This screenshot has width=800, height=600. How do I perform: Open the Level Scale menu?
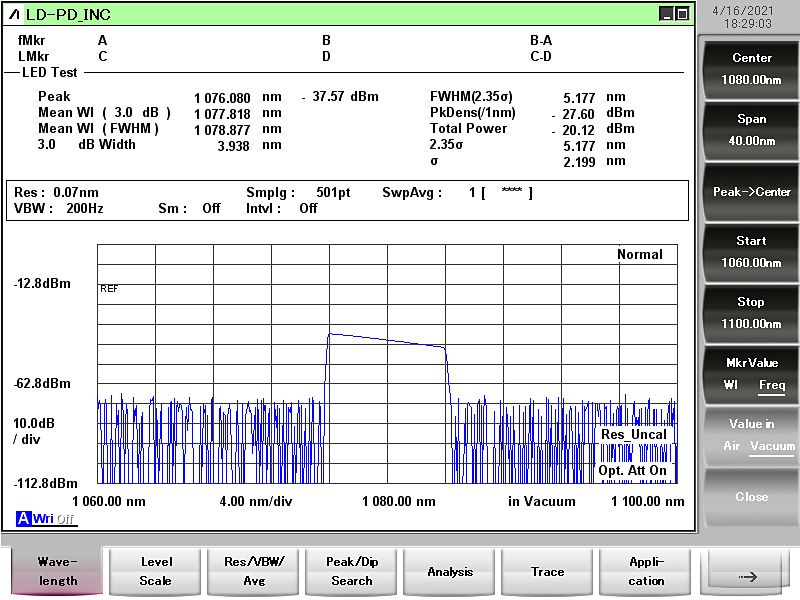click(155, 571)
